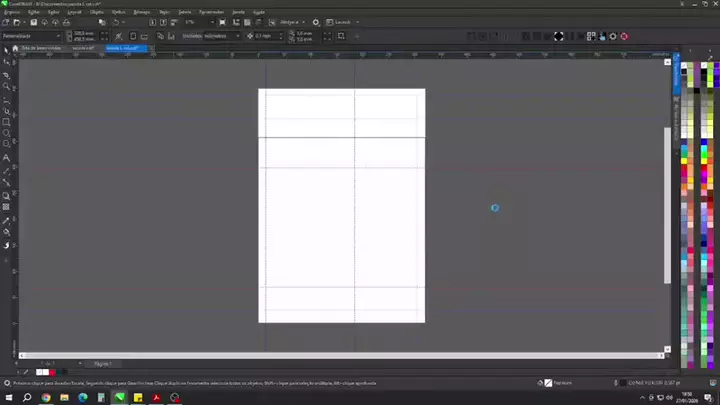Select the Crop tool in the toolbox
720x405 pixels.
pyautogui.click(x=7, y=75)
